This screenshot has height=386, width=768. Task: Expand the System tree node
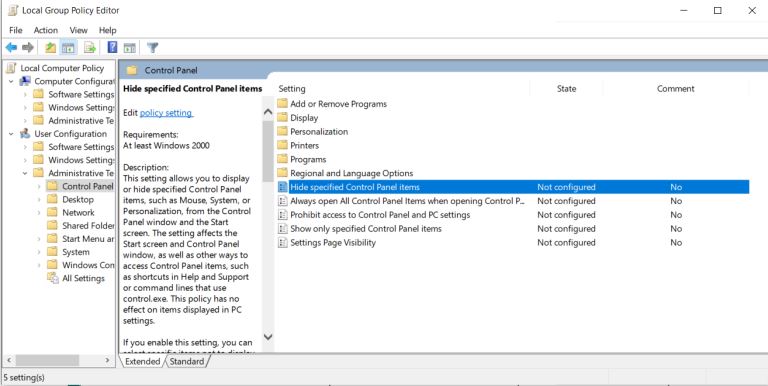(x=39, y=252)
